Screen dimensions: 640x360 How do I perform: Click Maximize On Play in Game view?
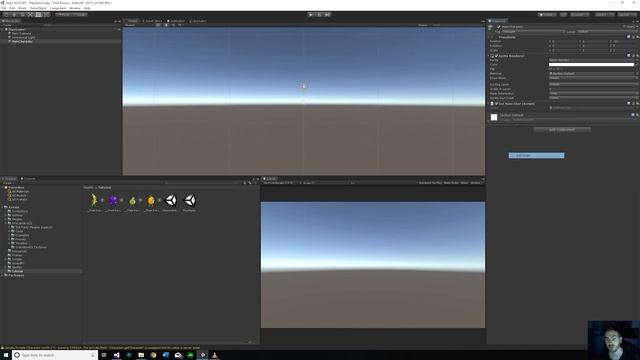431,183
